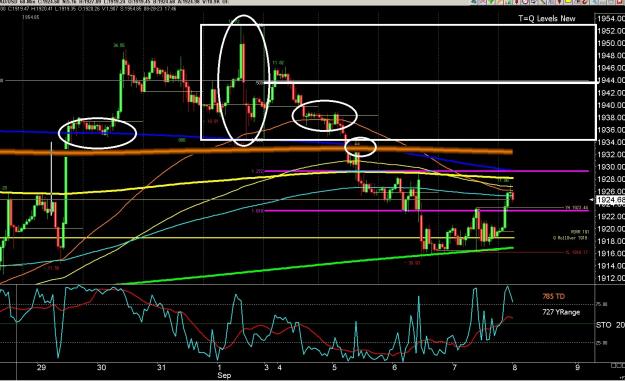Image resolution: width=625 pixels, height=381 pixels.
Task: Click the 1946.00 price axis label
Action: coord(611,68)
